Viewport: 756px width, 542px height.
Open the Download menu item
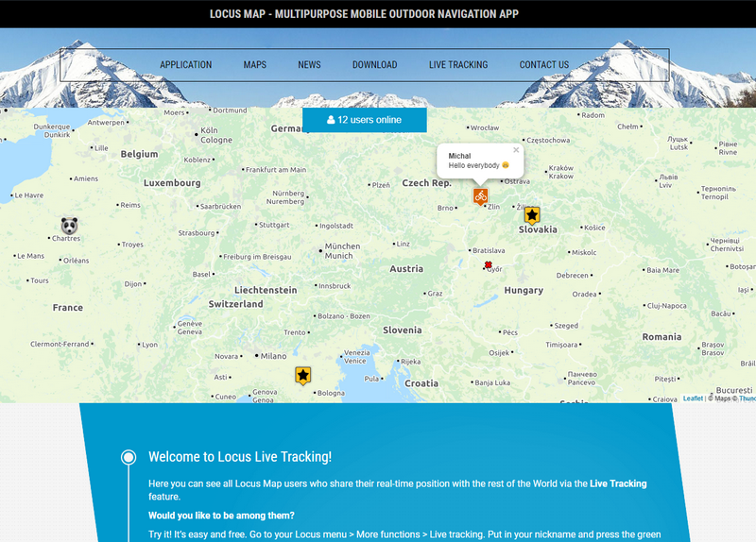(374, 64)
